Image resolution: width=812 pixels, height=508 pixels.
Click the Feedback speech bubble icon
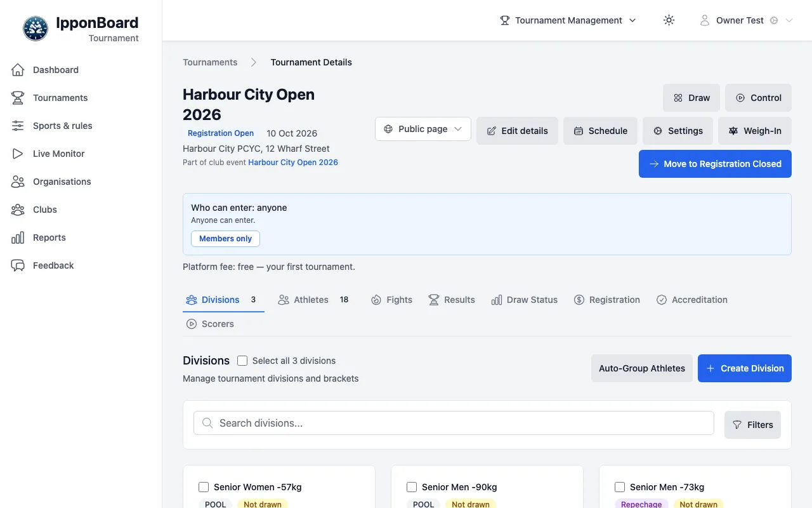[x=18, y=265]
